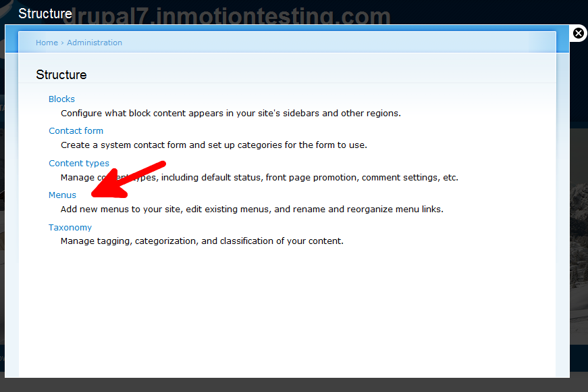The width and height of the screenshot is (588, 392).
Task: Click the breadcrumb separator between Home and Administration
Action: (x=62, y=43)
